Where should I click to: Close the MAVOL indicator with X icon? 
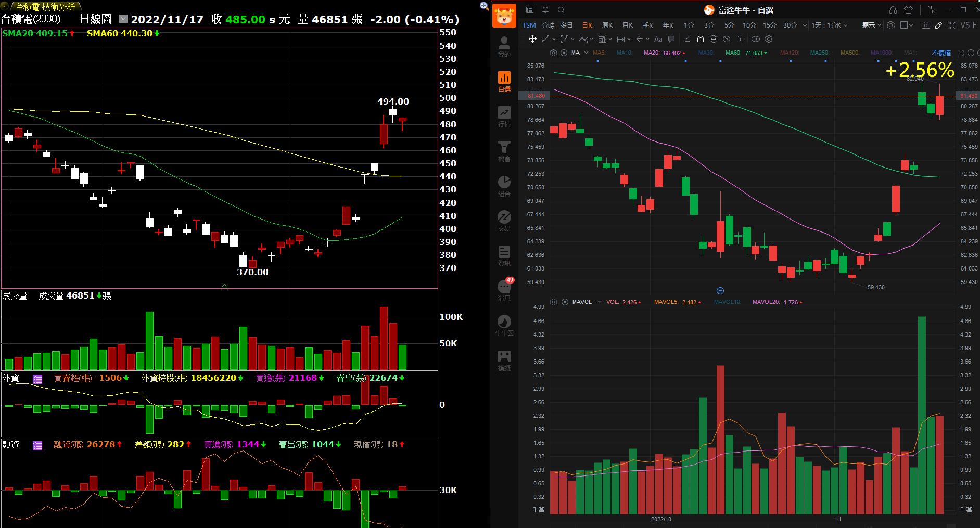coord(565,302)
